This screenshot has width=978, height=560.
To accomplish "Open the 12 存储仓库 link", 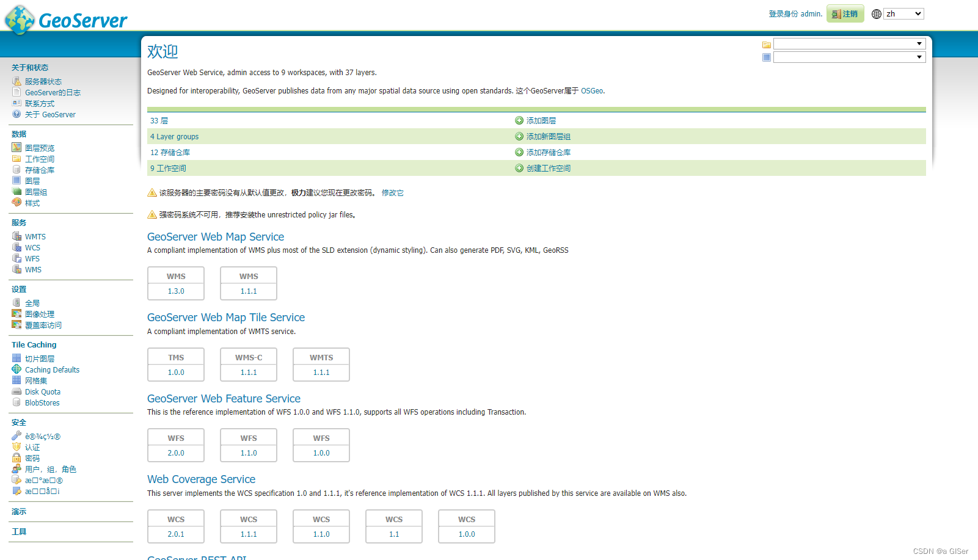I will pos(170,152).
